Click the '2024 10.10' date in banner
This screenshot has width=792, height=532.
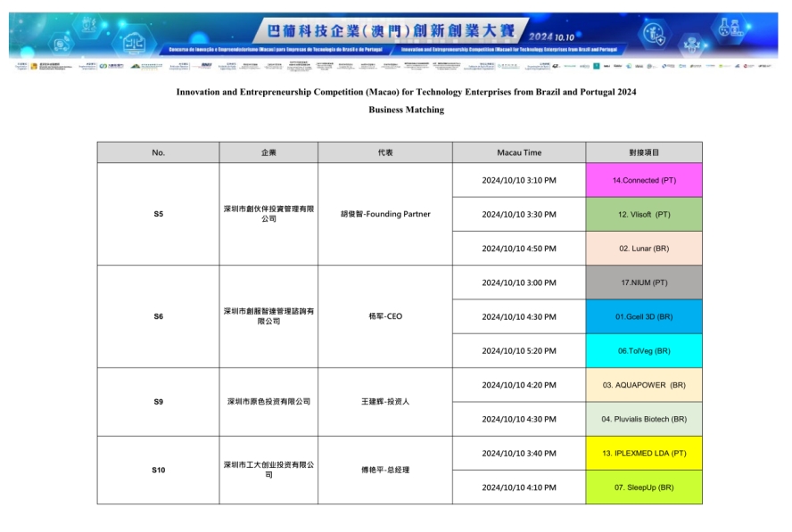pyautogui.click(x=551, y=37)
